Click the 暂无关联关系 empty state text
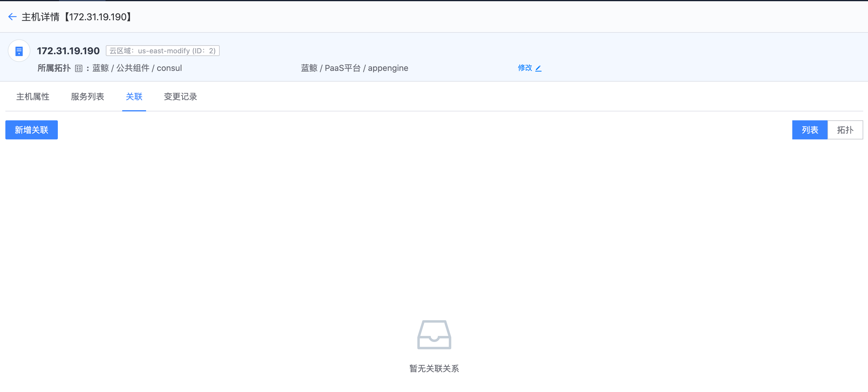This screenshot has width=868, height=392. pos(434,368)
